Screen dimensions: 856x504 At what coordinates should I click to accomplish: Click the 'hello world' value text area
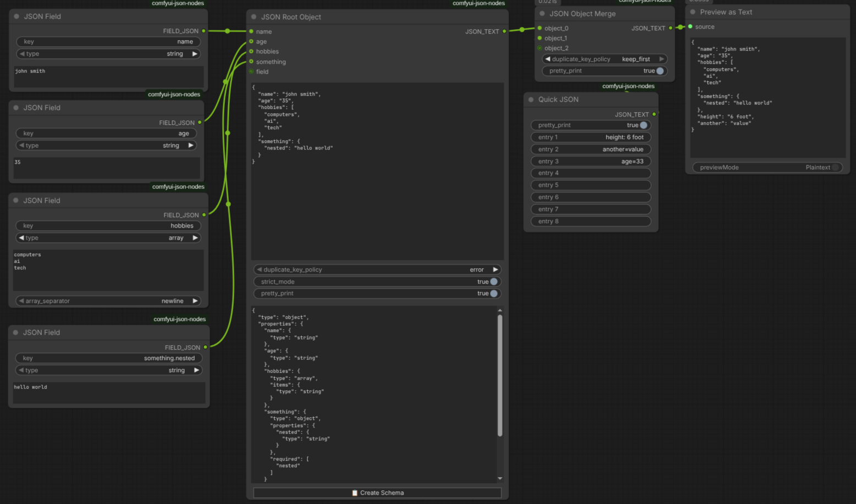click(109, 393)
